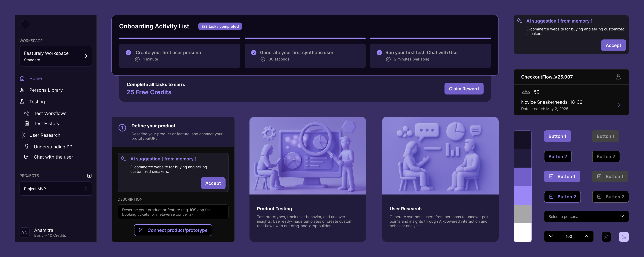Click the flask icon on CheckoutFlow_V25.007 card

coord(618,77)
